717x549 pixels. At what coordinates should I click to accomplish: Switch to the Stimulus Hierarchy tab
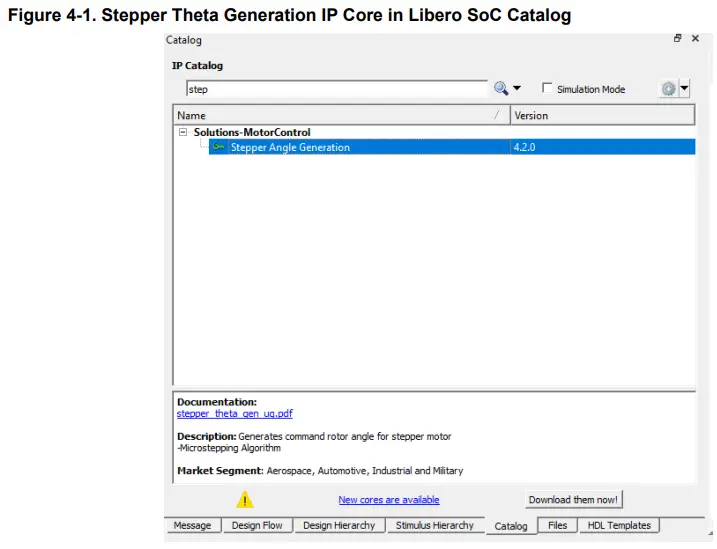435,525
